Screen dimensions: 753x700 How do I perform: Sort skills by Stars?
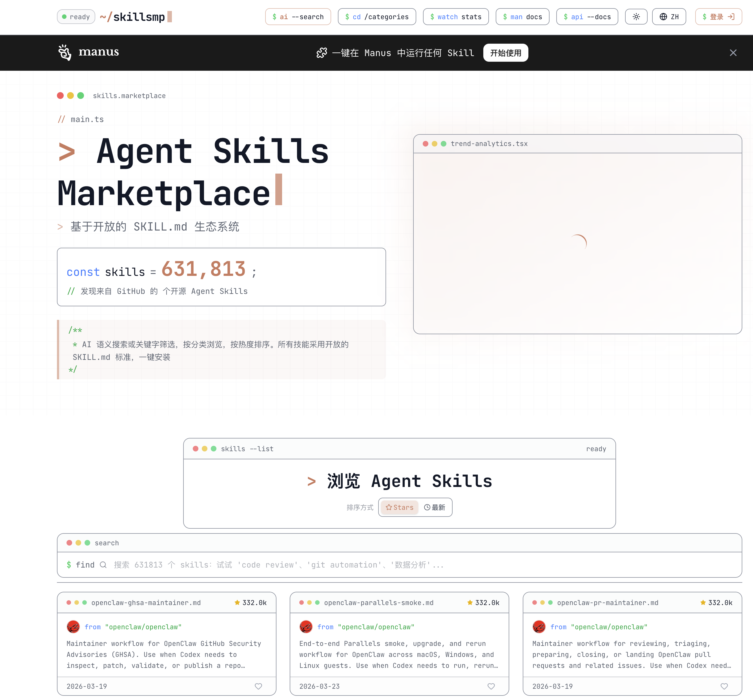[x=399, y=507]
